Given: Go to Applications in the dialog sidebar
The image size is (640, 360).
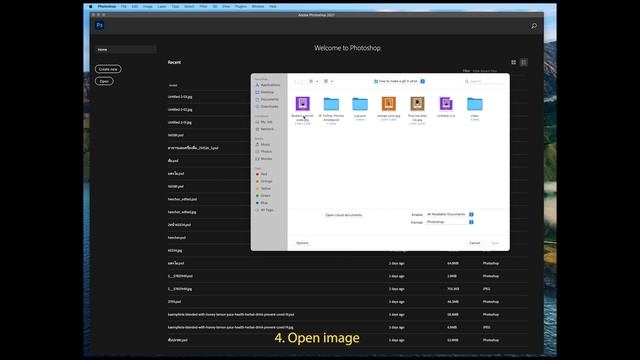Looking at the screenshot, I should [x=268, y=85].
